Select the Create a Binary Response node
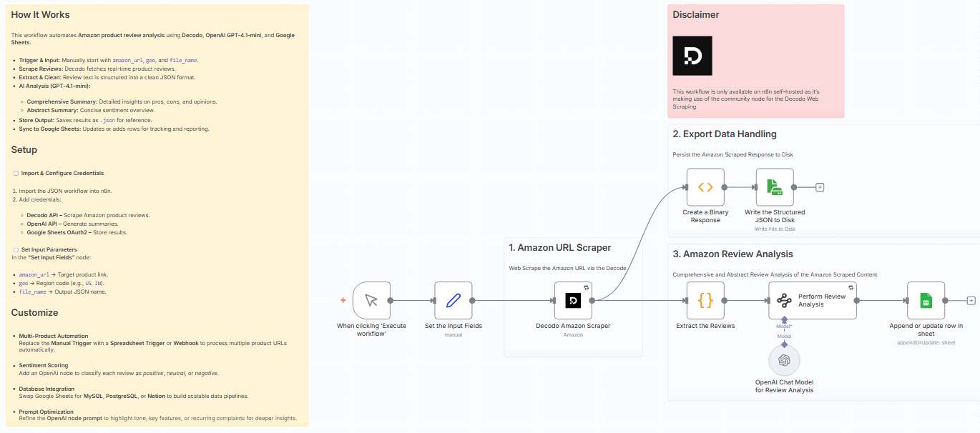The width and height of the screenshot is (980, 433). tap(705, 186)
